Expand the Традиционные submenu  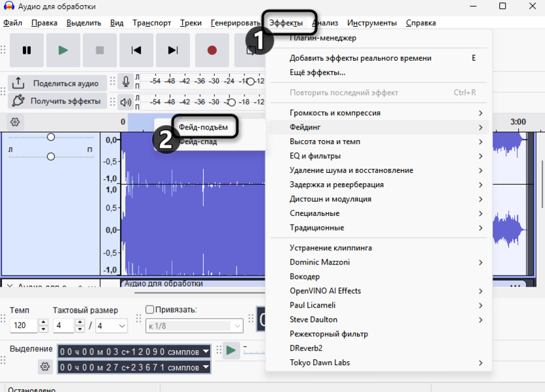[x=379, y=228]
